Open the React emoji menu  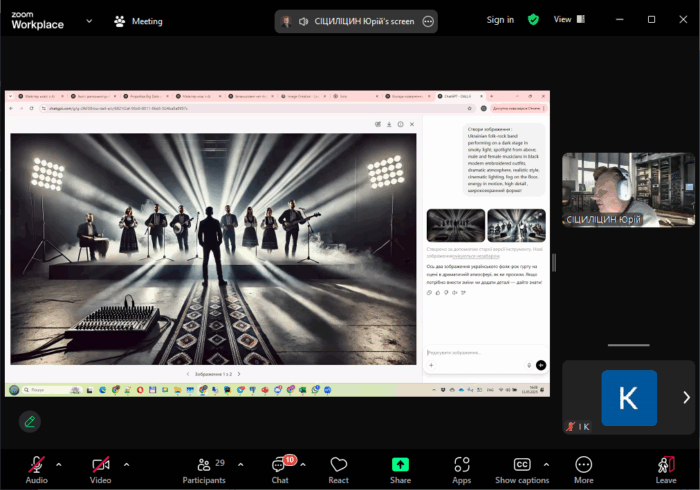coord(339,466)
